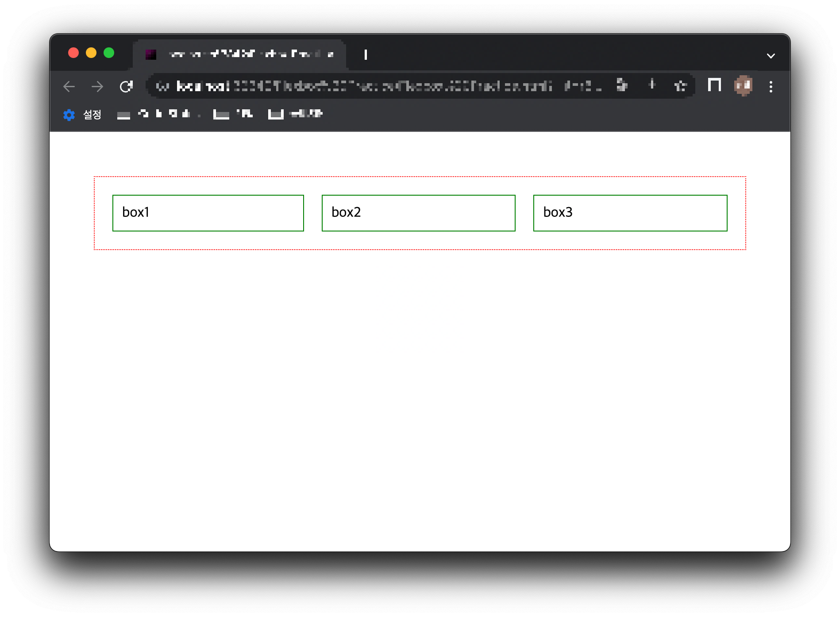Click the box3 element

630,213
